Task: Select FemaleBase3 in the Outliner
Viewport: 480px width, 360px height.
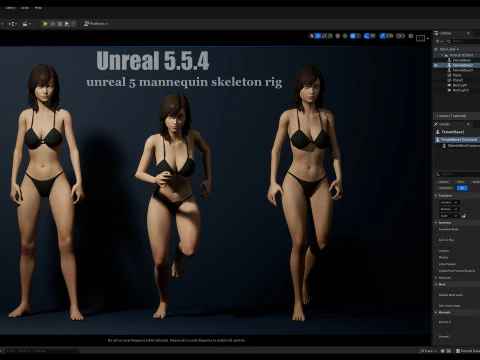Action: tap(463, 70)
